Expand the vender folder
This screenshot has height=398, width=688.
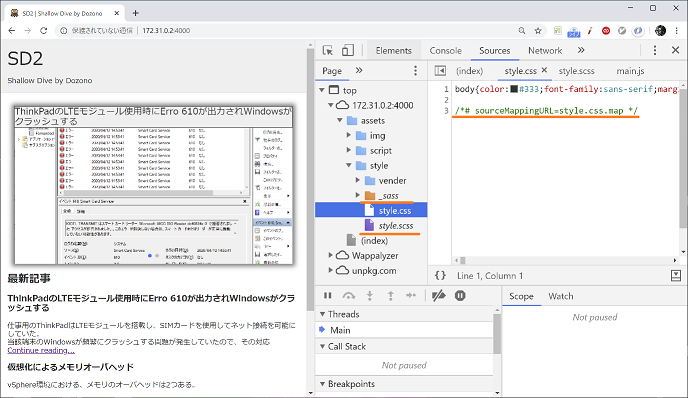tap(358, 180)
